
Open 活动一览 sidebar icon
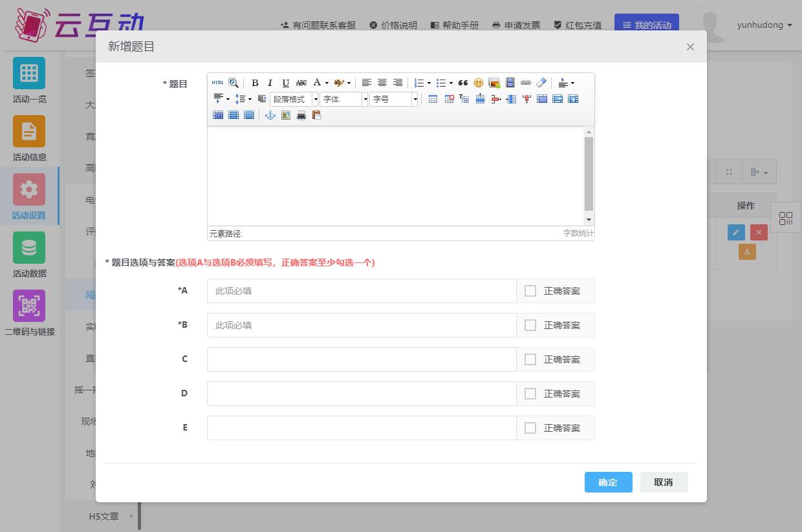pyautogui.click(x=29, y=73)
